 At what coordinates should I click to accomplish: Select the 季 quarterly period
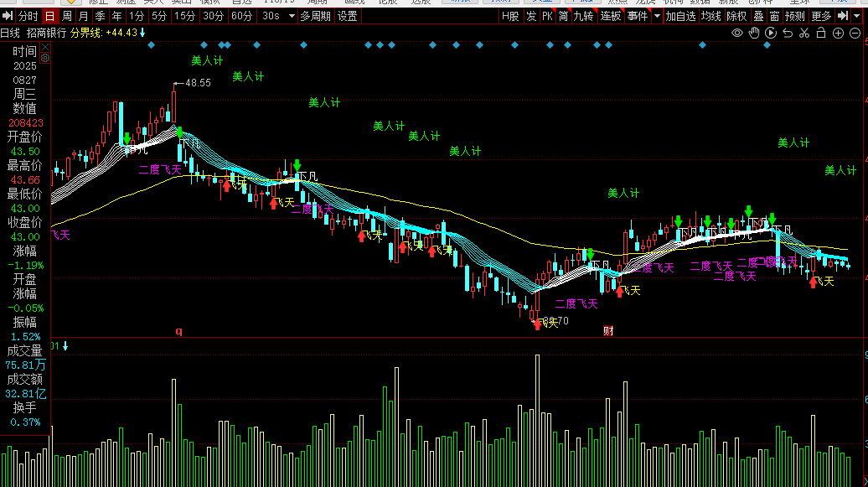point(100,16)
